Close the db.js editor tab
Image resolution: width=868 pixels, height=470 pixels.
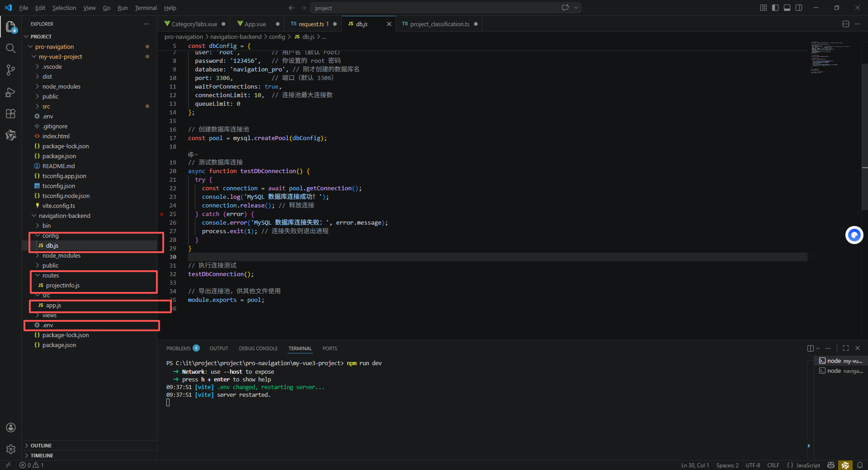click(x=389, y=24)
